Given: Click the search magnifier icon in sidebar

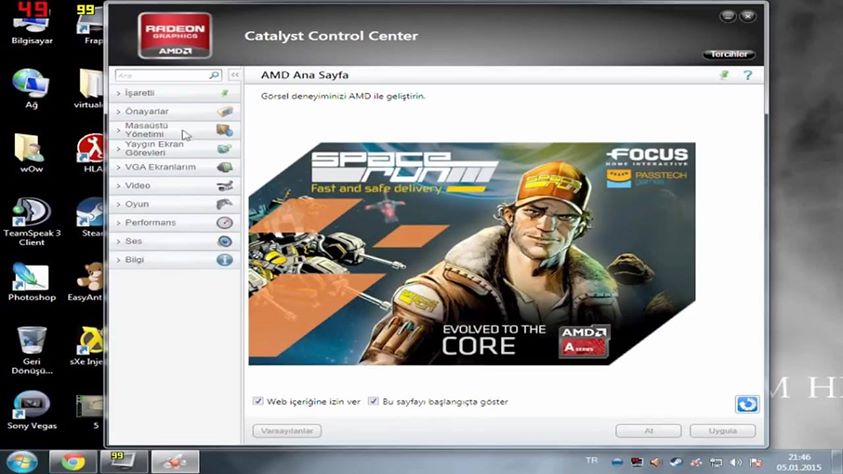Looking at the screenshot, I should point(214,75).
